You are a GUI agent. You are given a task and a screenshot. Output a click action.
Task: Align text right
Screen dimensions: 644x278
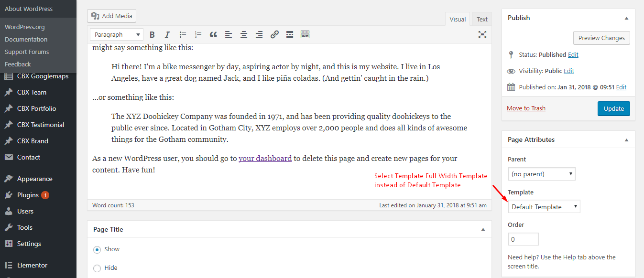pyautogui.click(x=259, y=34)
